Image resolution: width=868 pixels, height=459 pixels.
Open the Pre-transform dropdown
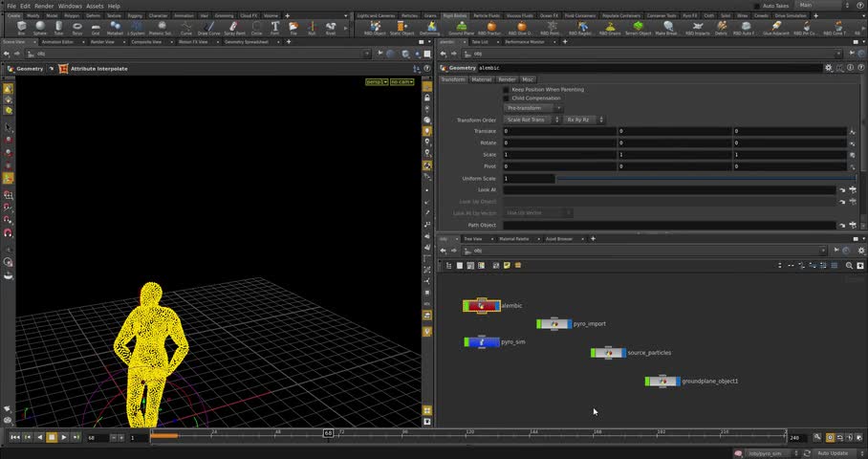pyautogui.click(x=532, y=108)
